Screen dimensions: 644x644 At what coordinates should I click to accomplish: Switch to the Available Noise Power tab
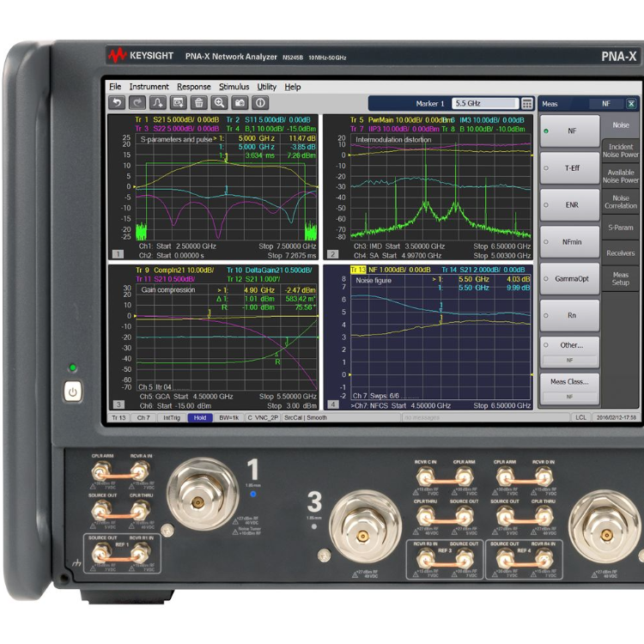pyautogui.click(x=621, y=176)
